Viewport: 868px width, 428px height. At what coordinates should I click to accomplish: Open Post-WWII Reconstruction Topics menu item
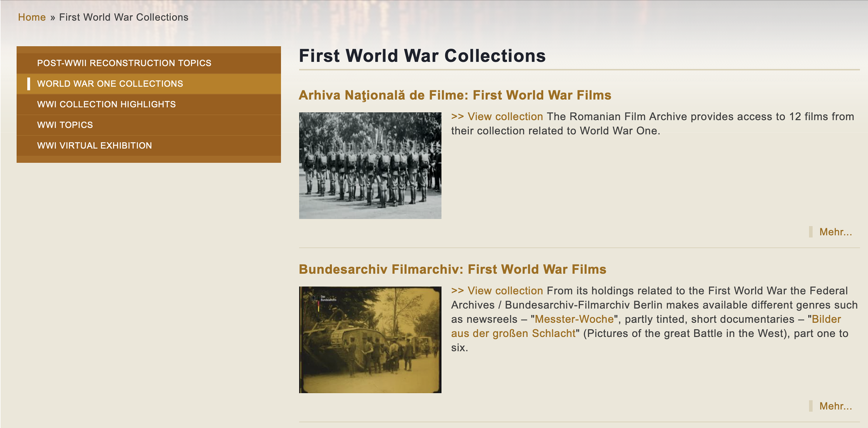[124, 63]
